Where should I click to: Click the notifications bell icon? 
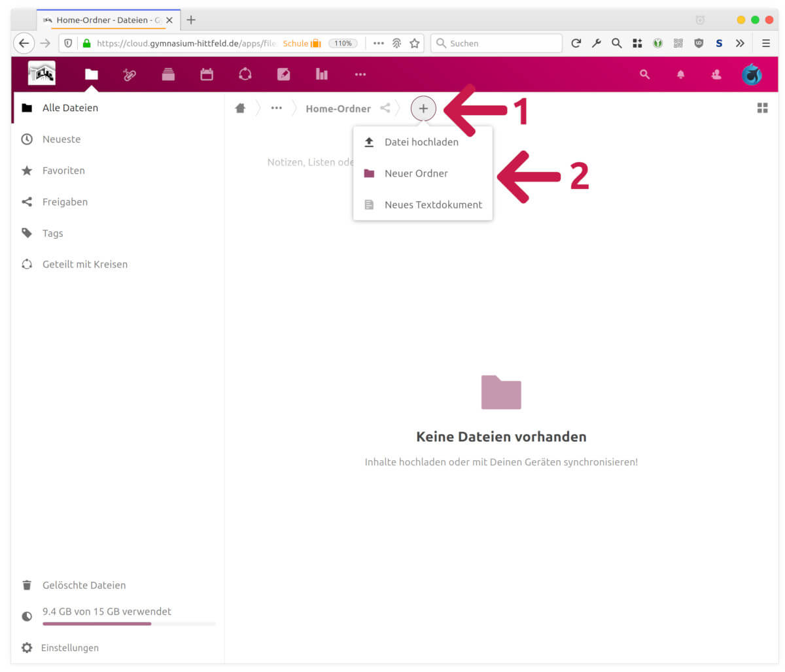click(x=680, y=75)
